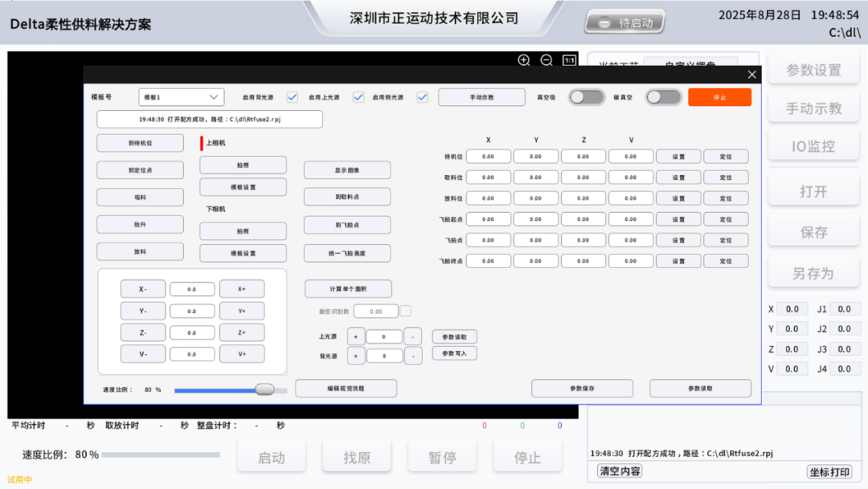The width and height of the screenshot is (868, 489).
Task: Toggle the 破真空 vacuum break switch
Action: (665, 96)
